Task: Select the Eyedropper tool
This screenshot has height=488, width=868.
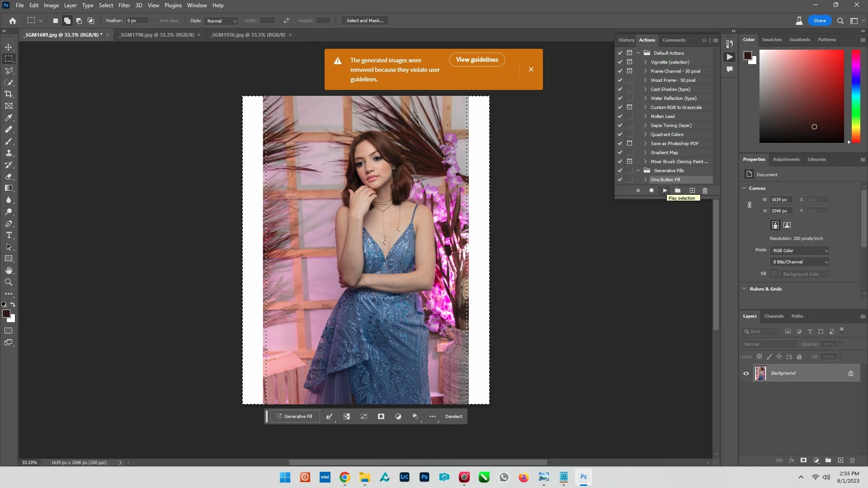Action: click(x=9, y=117)
